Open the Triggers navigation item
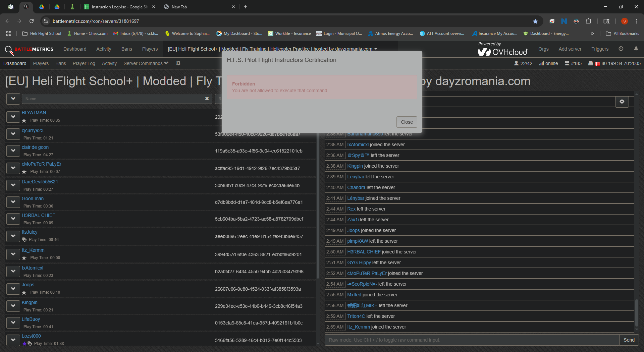This screenshot has width=644, height=352. tap(600, 49)
